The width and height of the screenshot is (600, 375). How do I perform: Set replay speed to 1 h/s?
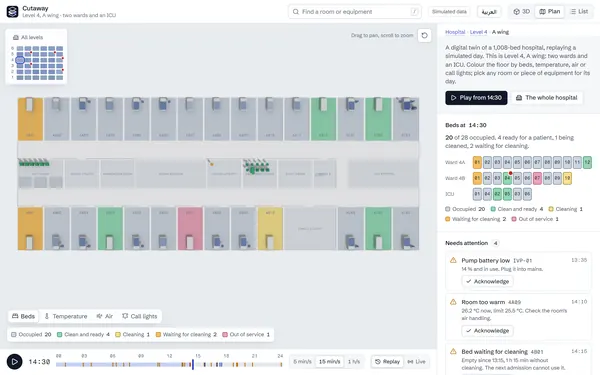pyautogui.click(x=354, y=362)
